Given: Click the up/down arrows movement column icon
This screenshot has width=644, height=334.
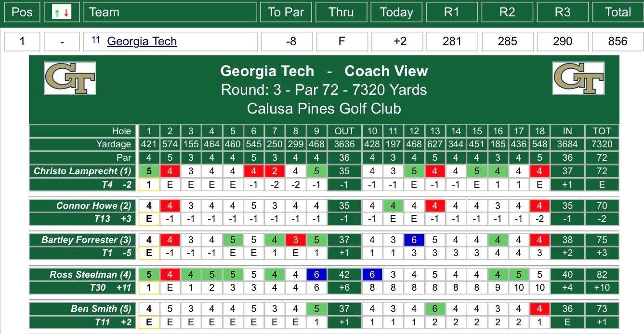Looking at the screenshot, I should (x=61, y=13).
